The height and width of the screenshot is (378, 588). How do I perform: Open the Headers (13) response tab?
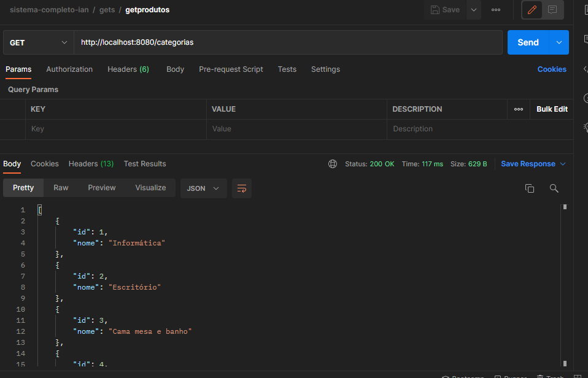tap(91, 164)
